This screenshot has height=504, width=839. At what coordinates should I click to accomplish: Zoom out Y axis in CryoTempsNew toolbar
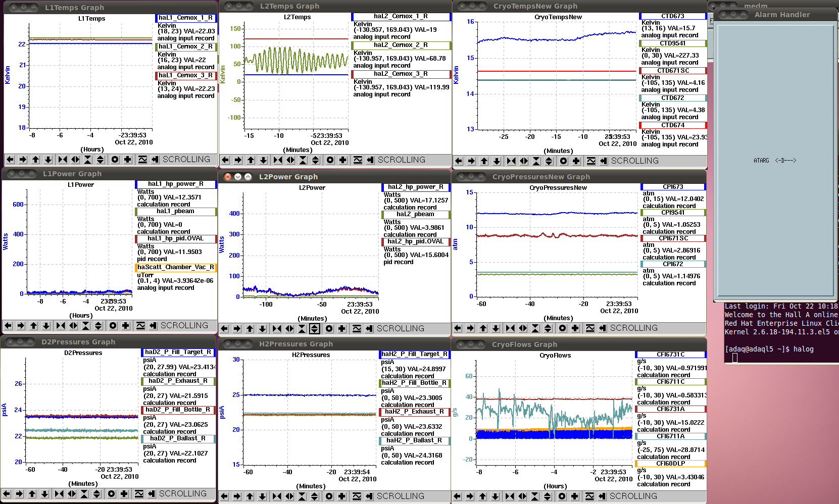tap(549, 161)
